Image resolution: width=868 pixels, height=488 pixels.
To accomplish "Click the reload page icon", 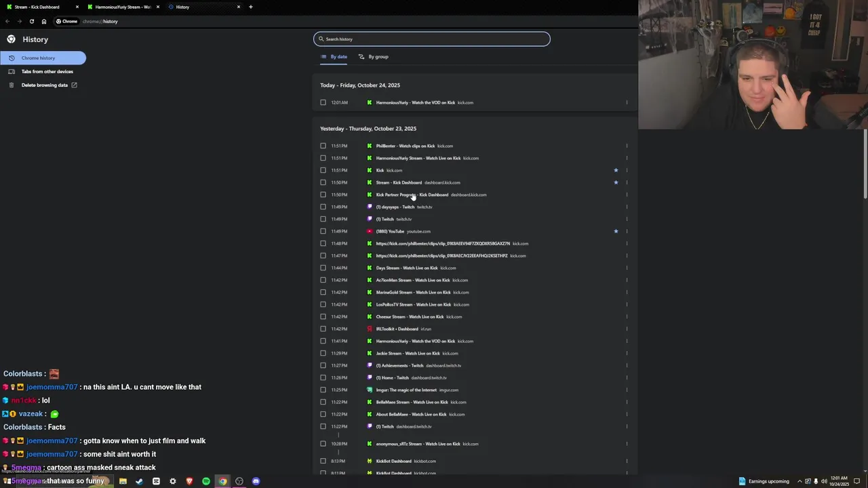I will click(31, 21).
